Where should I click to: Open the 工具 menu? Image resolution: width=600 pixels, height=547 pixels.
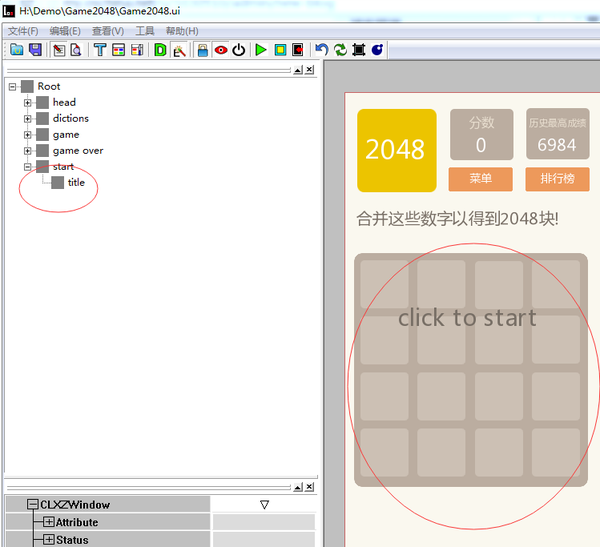pos(145,31)
